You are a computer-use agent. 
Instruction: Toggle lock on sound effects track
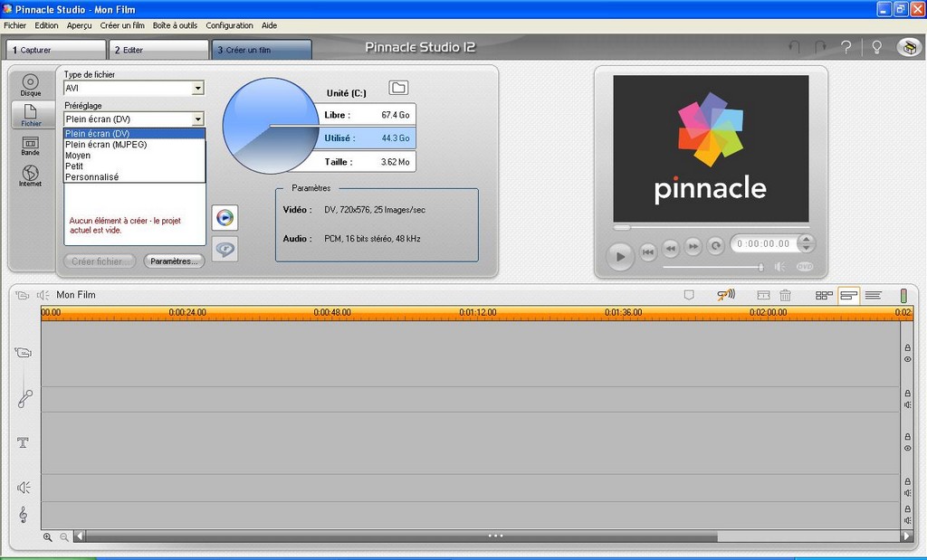coord(907,481)
